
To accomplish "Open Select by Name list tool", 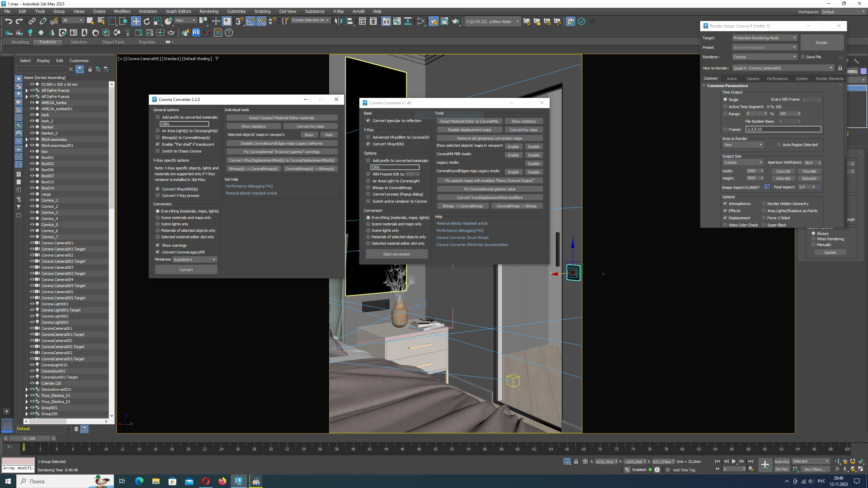I will coord(101,21).
